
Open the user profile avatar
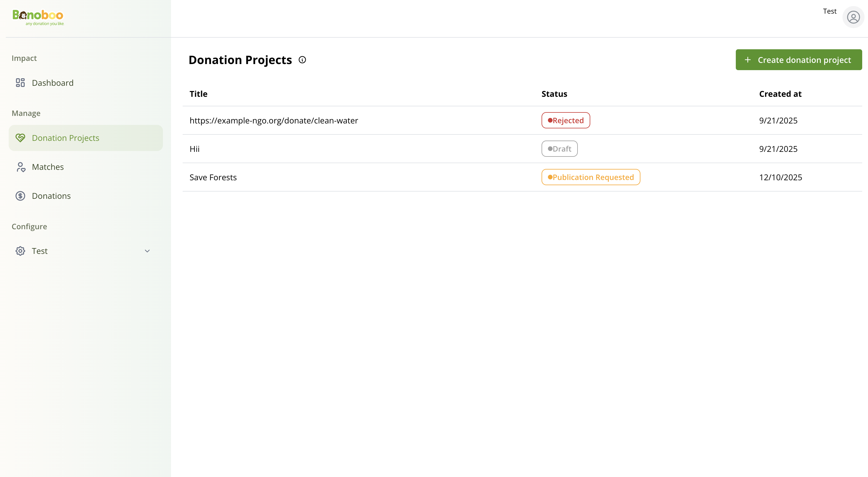point(853,17)
